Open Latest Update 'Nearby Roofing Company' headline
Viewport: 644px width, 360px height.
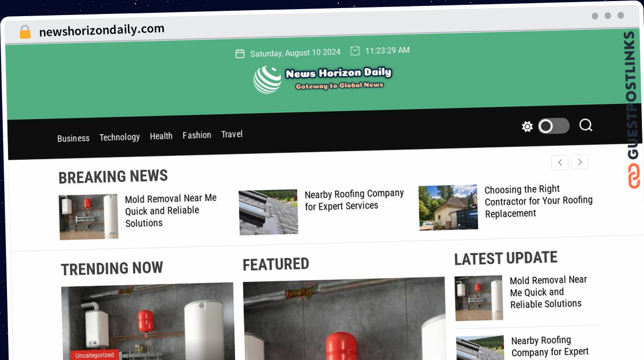pos(550,347)
